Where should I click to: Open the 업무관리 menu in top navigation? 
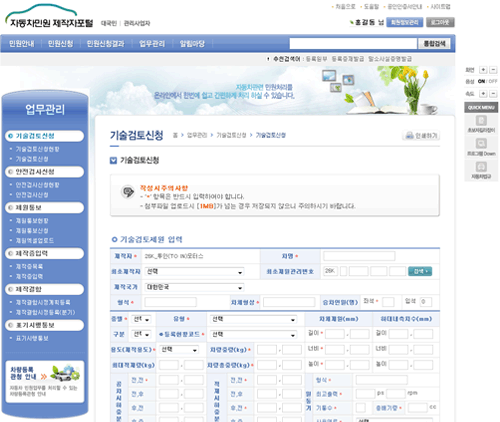(x=152, y=44)
